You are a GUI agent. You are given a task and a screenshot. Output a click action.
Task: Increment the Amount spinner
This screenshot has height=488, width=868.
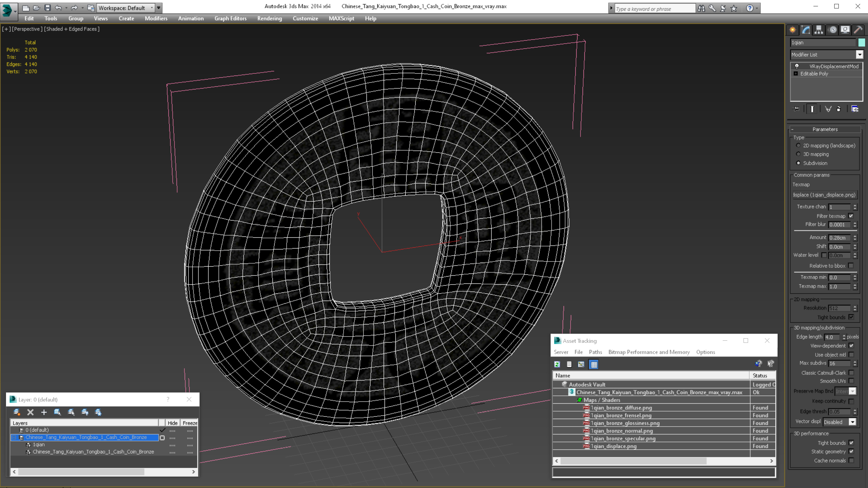coord(855,236)
